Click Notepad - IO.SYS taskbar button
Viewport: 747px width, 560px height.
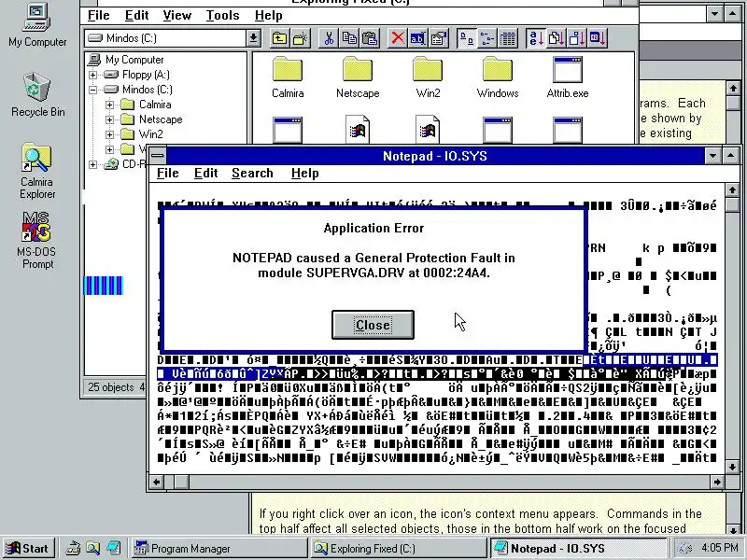click(578, 549)
